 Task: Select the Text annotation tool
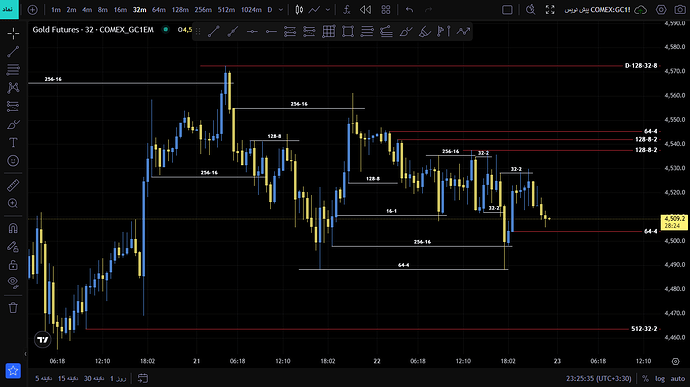tap(13, 143)
